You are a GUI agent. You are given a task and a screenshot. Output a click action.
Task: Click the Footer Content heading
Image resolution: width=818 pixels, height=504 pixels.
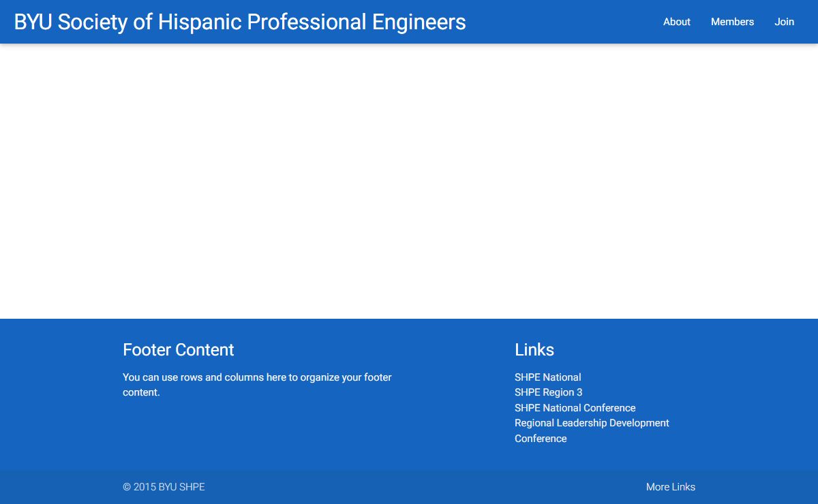click(178, 349)
